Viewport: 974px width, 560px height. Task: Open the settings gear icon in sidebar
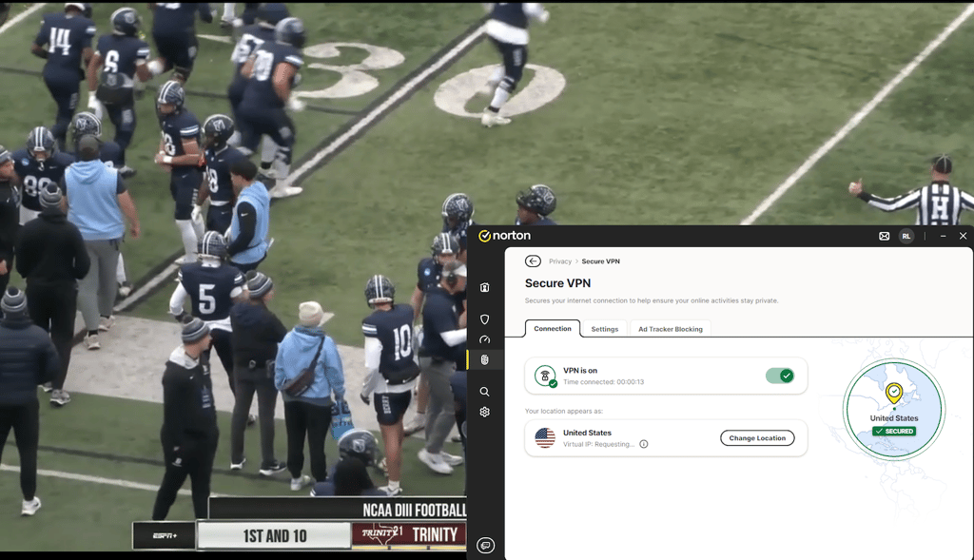[x=484, y=413]
